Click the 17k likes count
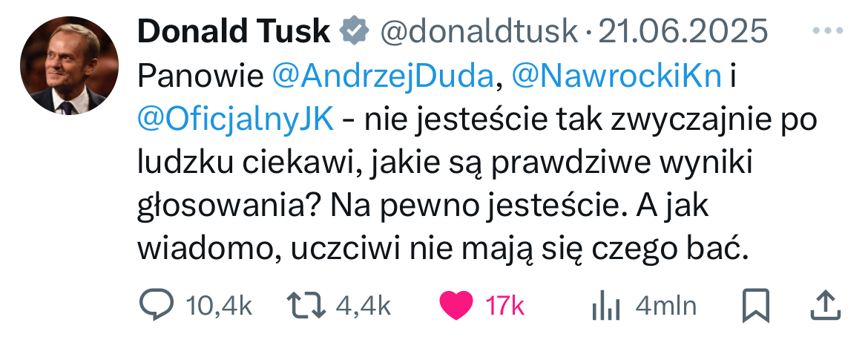This screenshot has width=868, height=337. click(x=505, y=305)
